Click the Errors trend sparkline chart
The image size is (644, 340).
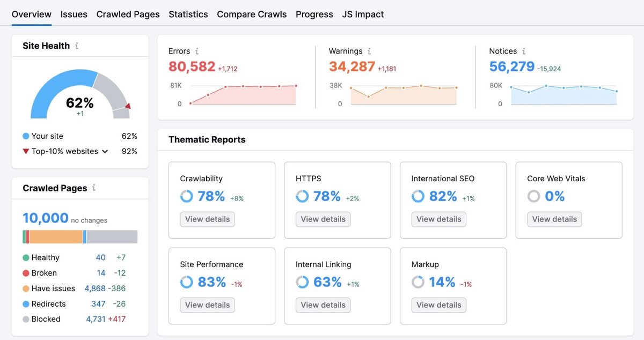(244, 93)
